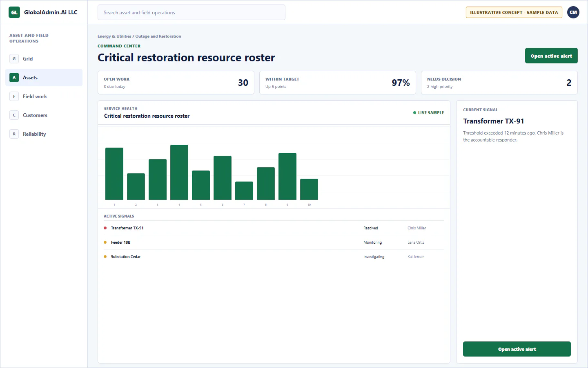Click the A icon next to Assets
588x368 pixels.
(x=14, y=77)
